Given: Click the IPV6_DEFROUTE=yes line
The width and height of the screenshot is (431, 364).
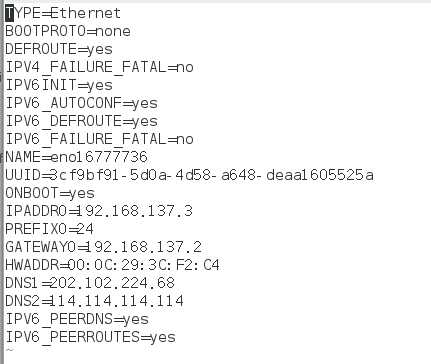Looking at the screenshot, I should pos(81,121).
